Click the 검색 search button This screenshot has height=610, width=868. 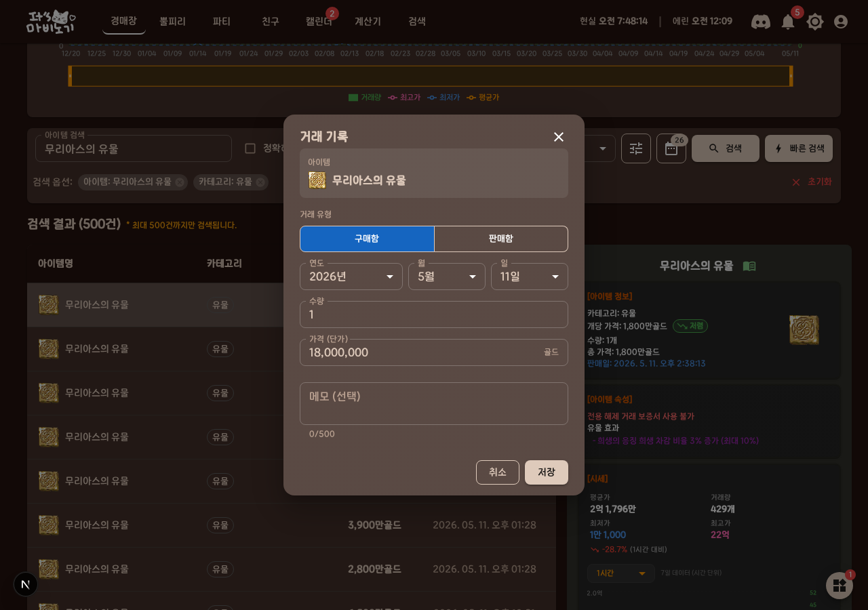(726, 148)
